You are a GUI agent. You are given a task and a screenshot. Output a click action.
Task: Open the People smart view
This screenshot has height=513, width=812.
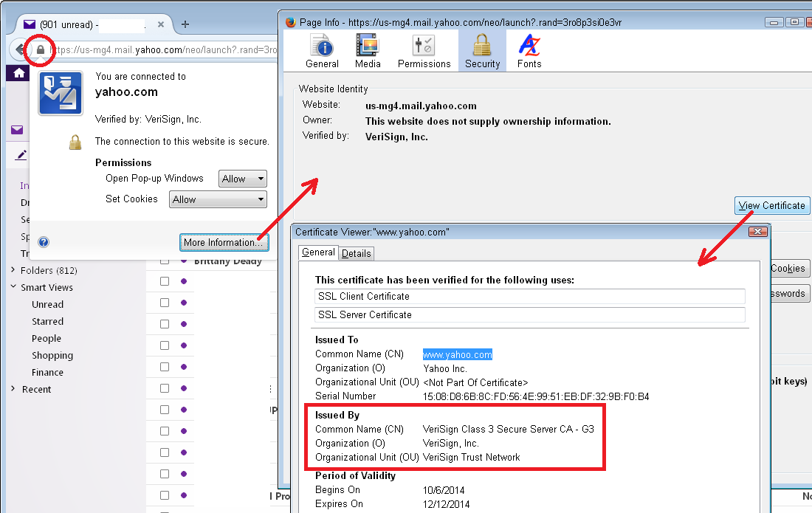(47, 339)
